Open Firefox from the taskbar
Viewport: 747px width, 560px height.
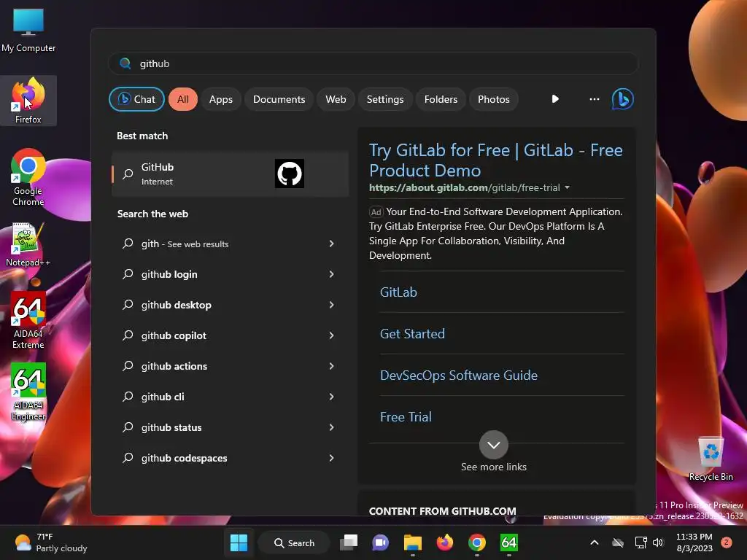(x=444, y=542)
